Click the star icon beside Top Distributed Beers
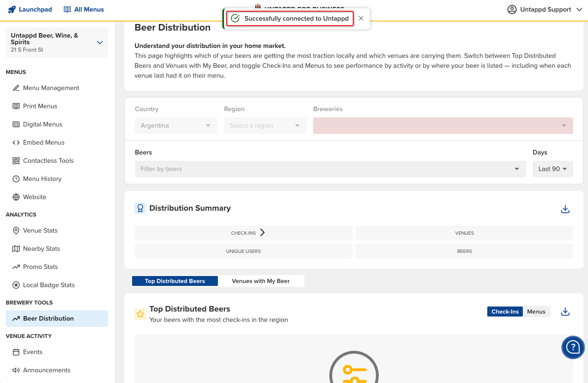The height and width of the screenshot is (383, 588). [x=140, y=314]
